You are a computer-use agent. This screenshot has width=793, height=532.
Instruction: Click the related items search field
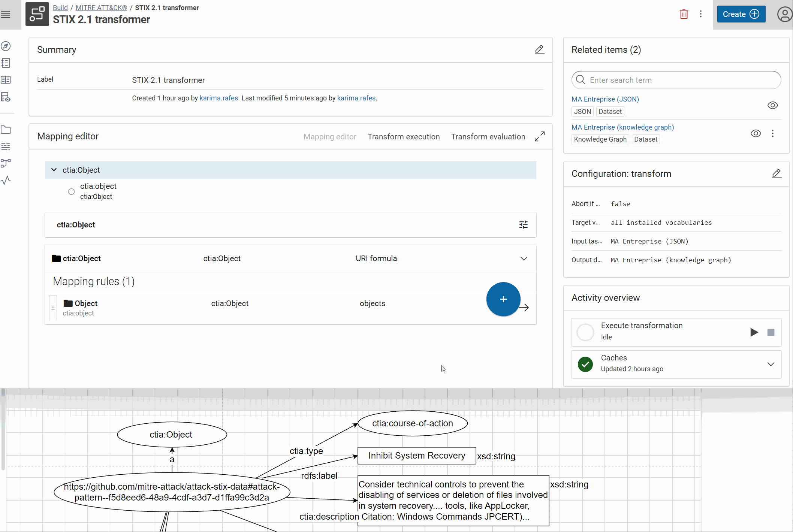[x=676, y=80]
